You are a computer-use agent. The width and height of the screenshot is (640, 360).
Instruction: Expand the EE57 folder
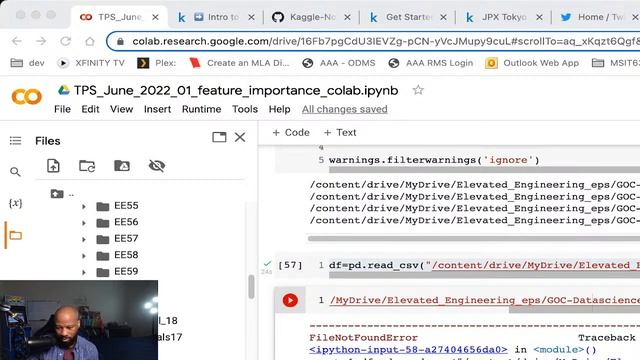[84, 239]
